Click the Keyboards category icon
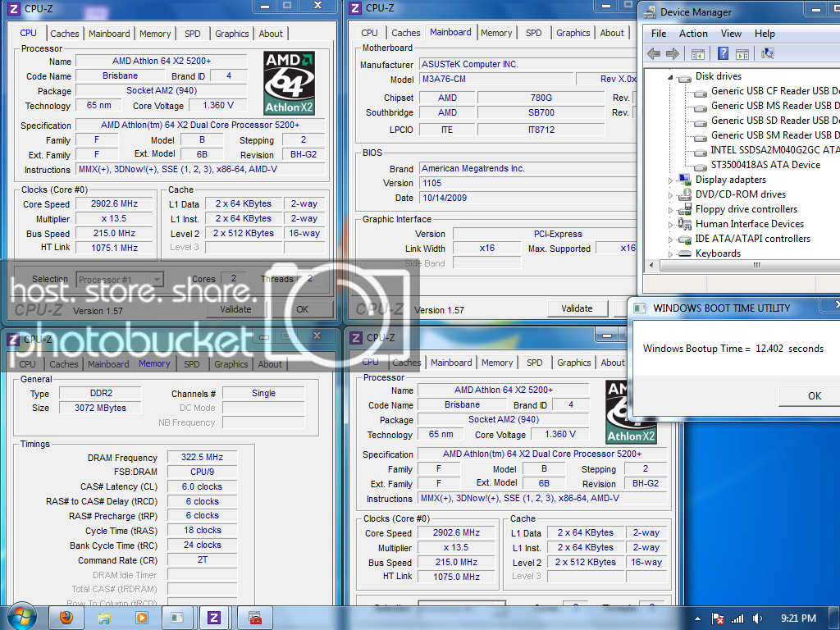The width and height of the screenshot is (840, 630). click(684, 253)
